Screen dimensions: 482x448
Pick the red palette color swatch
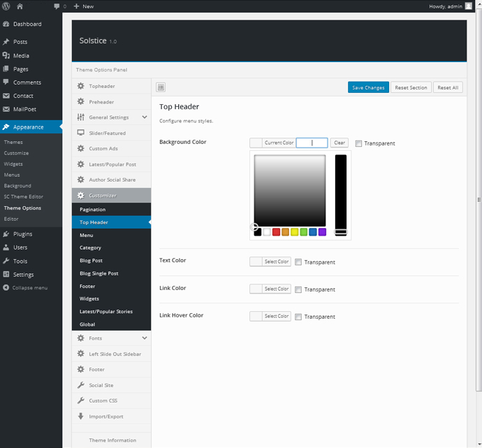pyautogui.click(x=276, y=232)
